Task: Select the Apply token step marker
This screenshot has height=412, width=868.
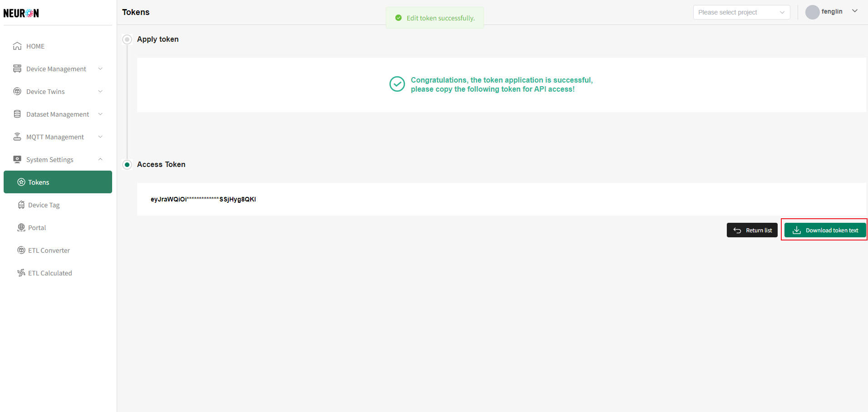Action: click(x=127, y=39)
